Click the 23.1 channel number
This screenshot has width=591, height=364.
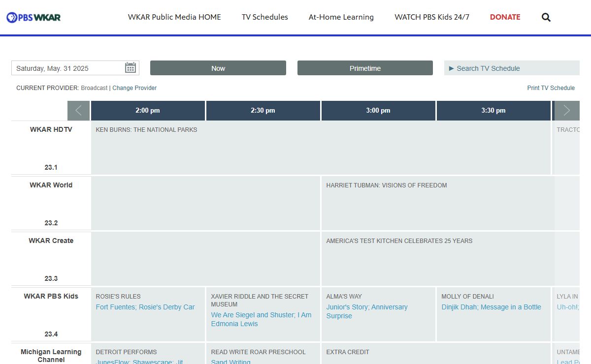pyautogui.click(x=51, y=168)
